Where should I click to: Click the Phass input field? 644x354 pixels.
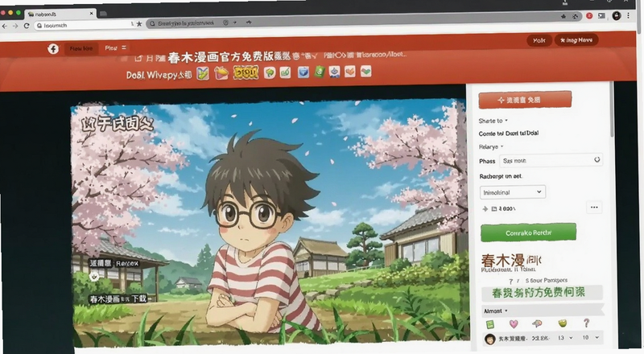[x=551, y=161]
